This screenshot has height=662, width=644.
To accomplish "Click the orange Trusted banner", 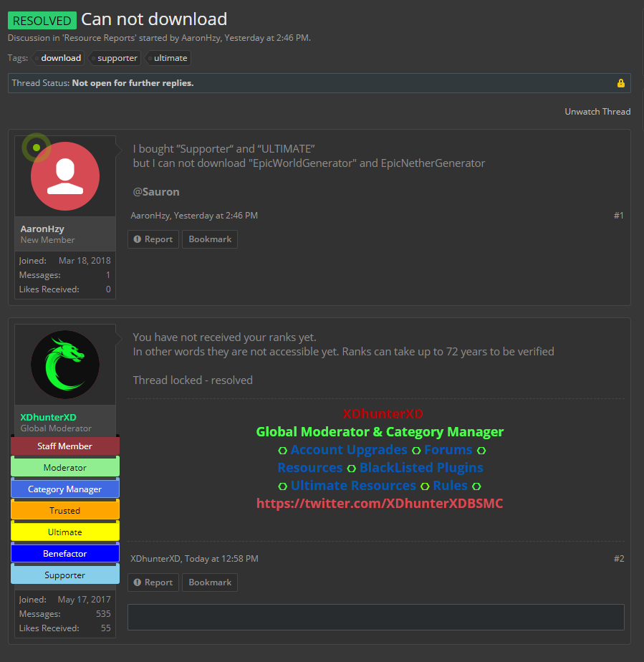I will pyautogui.click(x=65, y=510).
